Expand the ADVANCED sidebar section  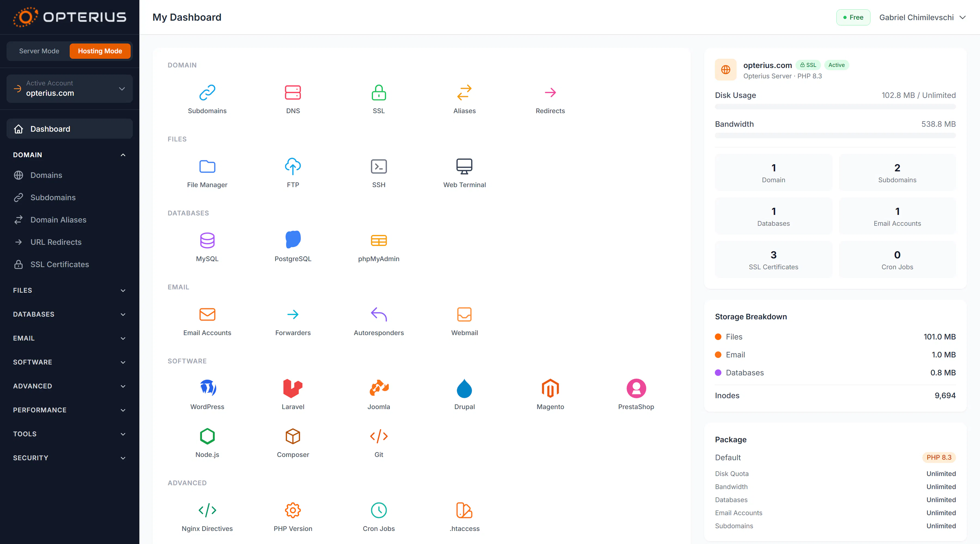70,386
